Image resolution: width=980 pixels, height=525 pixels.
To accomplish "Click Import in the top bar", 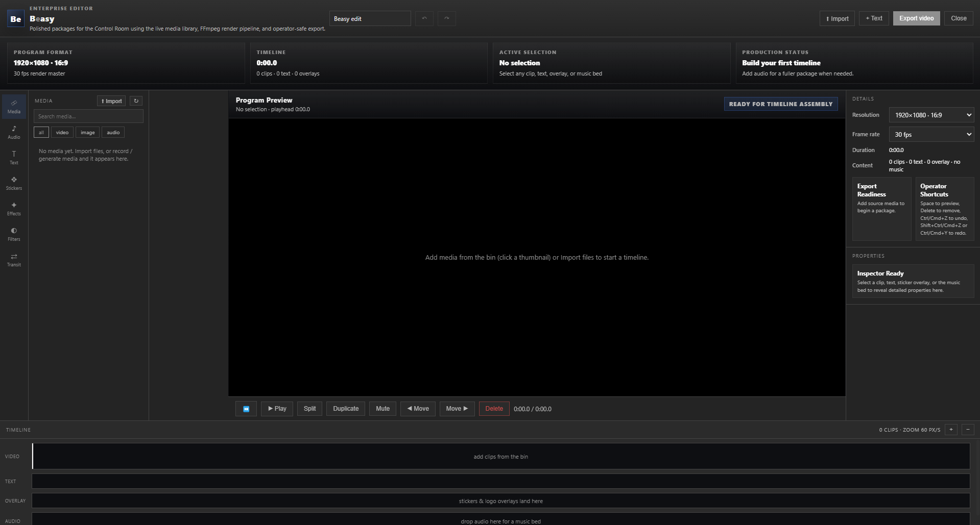I will (x=837, y=18).
